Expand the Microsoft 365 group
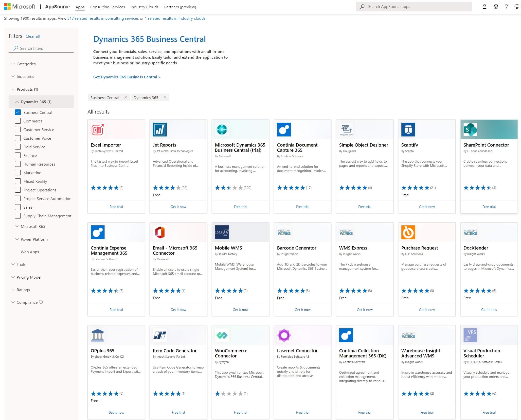This screenshot has height=420, width=521. (30, 226)
